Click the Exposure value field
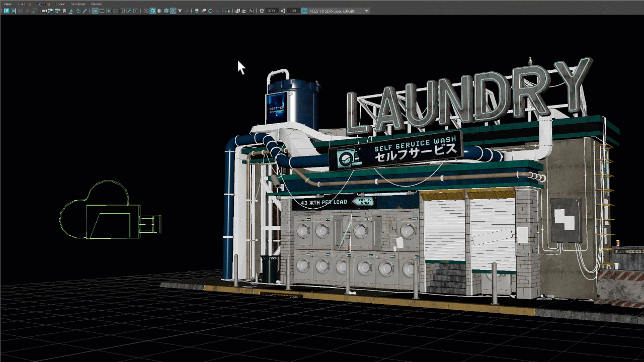The image size is (644, 362). coord(272,11)
